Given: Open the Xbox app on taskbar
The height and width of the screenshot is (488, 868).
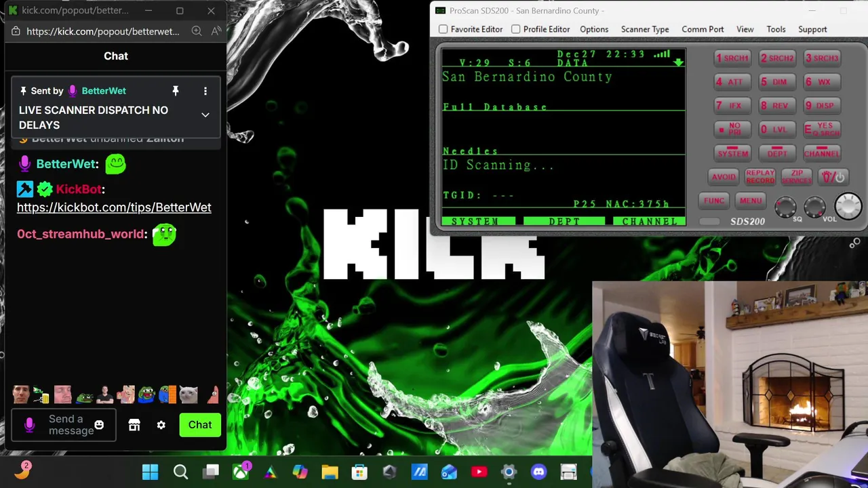Looking at the screenshot, I should (x=241, y=472).
